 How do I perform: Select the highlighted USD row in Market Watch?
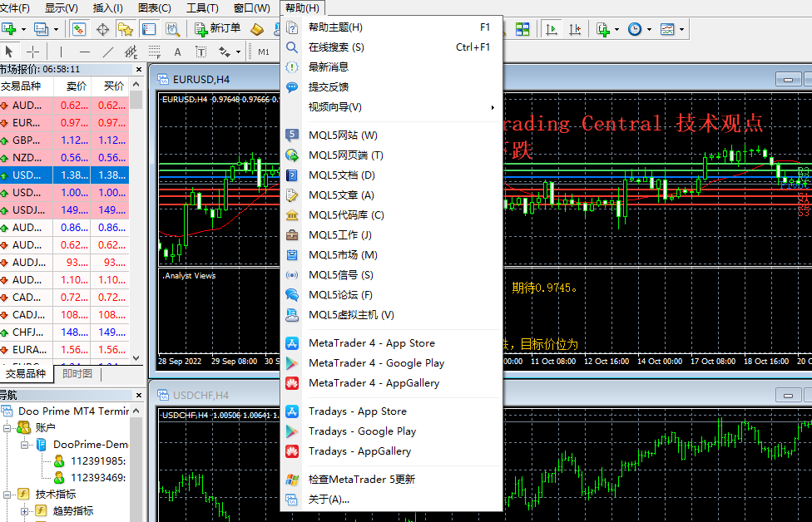(x=65, y=175)
